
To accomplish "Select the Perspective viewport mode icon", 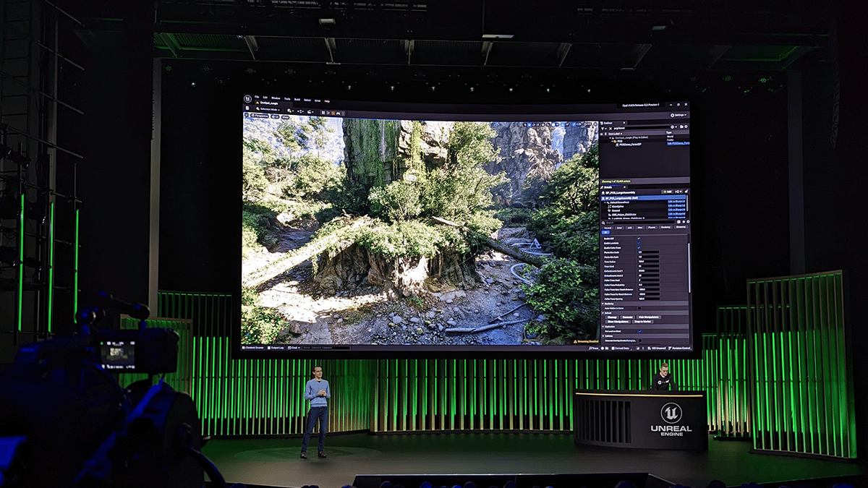I will [253, 116].
